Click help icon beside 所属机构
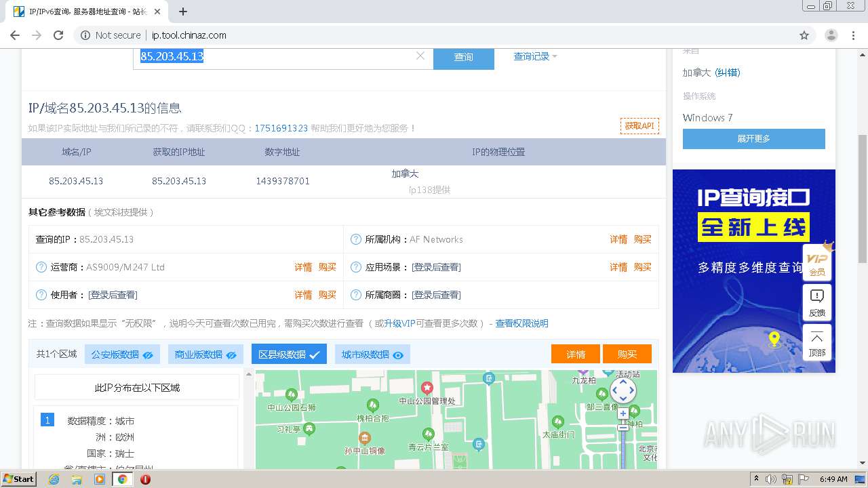Viewport: 868px width, 488px height. tap(356, 239)
